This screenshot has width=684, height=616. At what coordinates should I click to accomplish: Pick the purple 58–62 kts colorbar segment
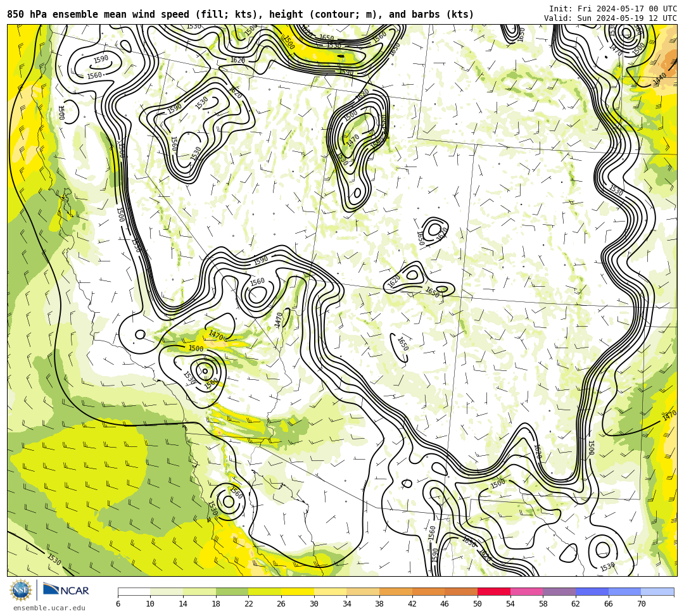[x=559, y=591]
